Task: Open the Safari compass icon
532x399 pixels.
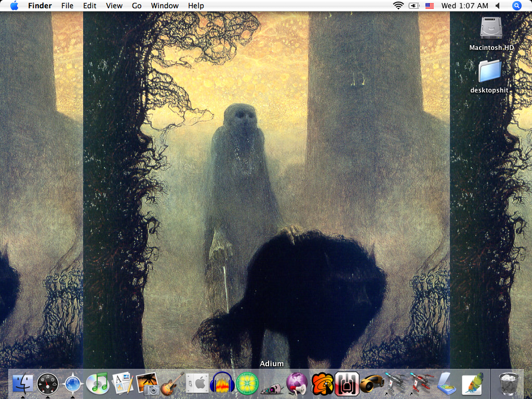Action: pyautogui.click(x=72, y=384)
